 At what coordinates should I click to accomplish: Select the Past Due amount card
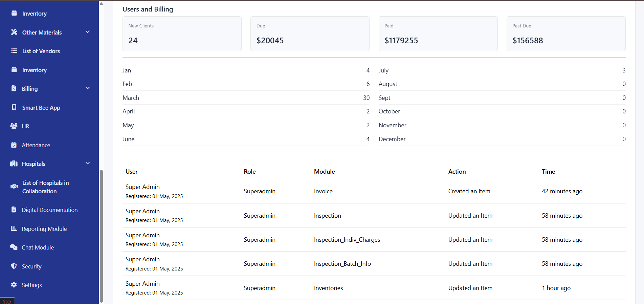pos(565,34)
